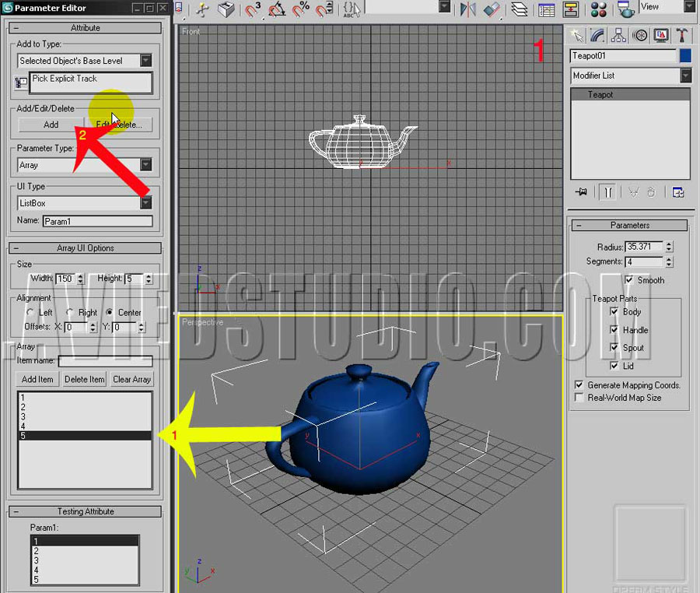Switch to the Create command panel
Viewport: 700px width, 593px height.
click(x=577, y=35)
